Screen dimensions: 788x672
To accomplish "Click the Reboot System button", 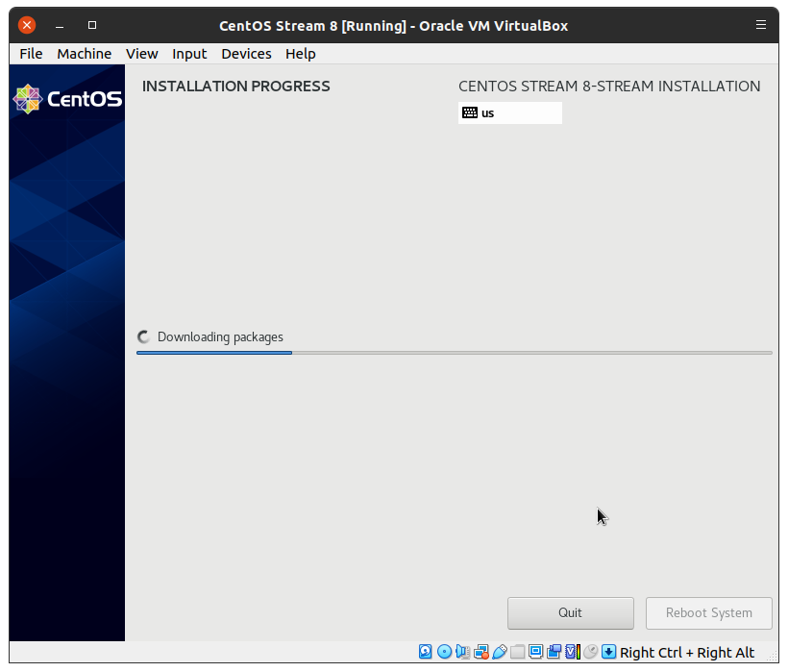I will (709, 612).
